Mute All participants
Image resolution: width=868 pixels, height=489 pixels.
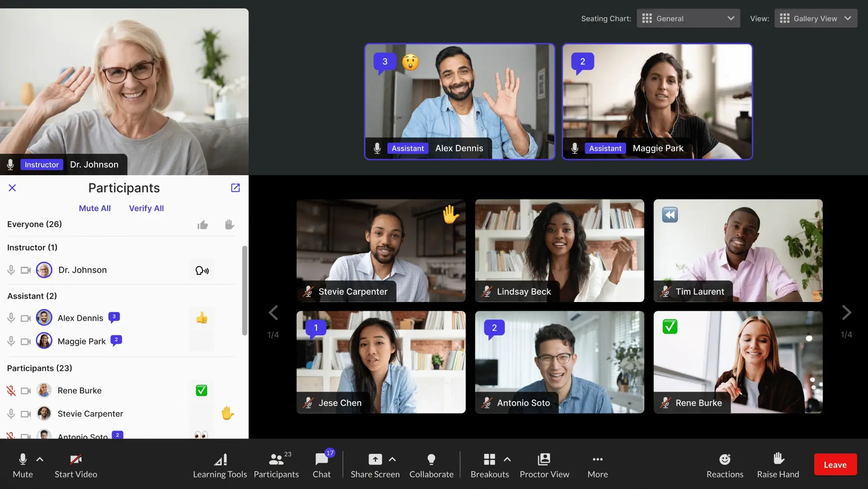(94, 208)
